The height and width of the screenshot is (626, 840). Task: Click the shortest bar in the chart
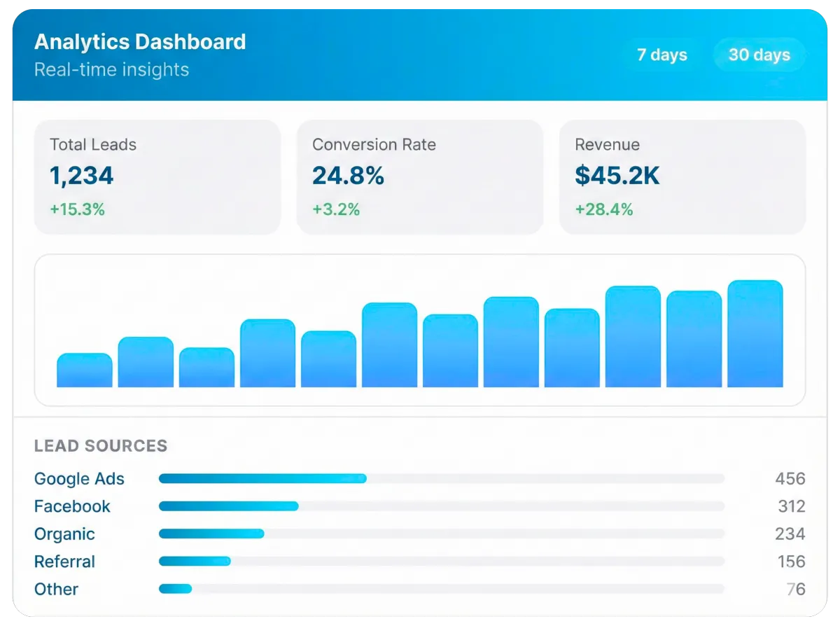(x=85, y=370)
